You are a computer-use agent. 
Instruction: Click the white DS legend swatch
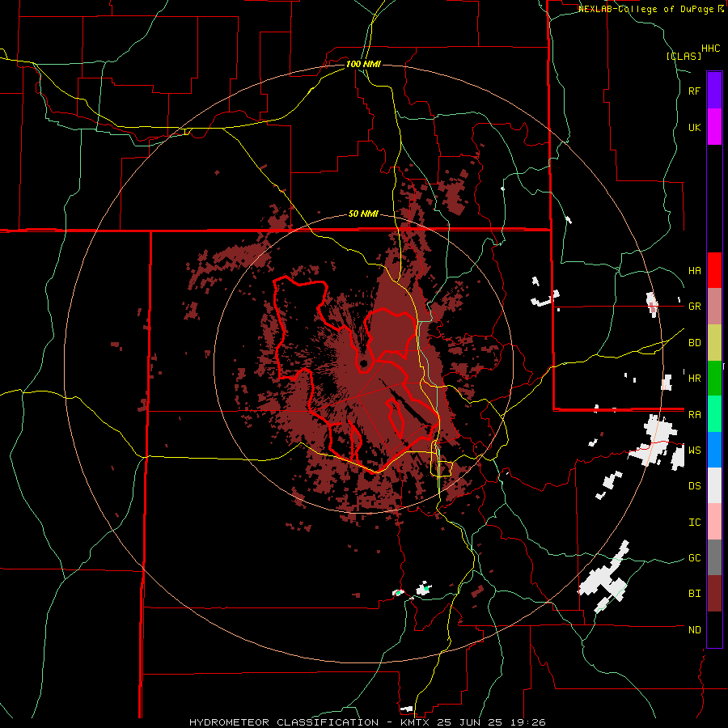(714, 485)
